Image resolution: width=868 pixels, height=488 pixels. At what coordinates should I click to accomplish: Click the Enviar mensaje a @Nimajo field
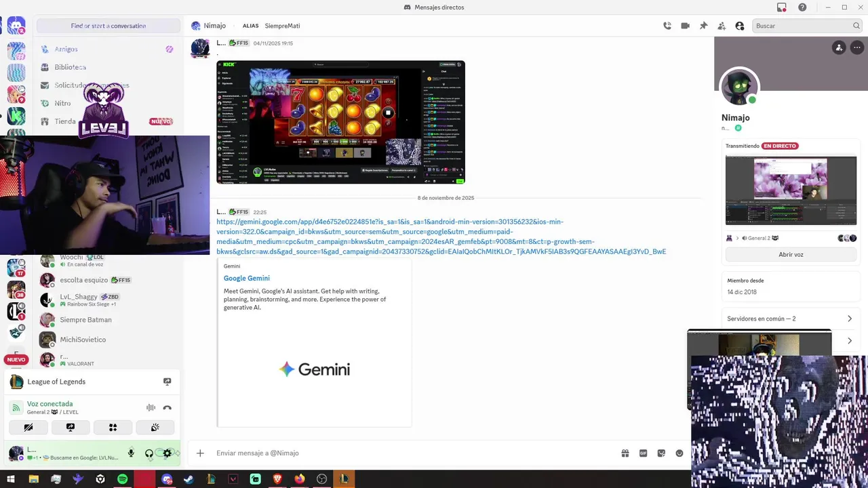[414, 453]
